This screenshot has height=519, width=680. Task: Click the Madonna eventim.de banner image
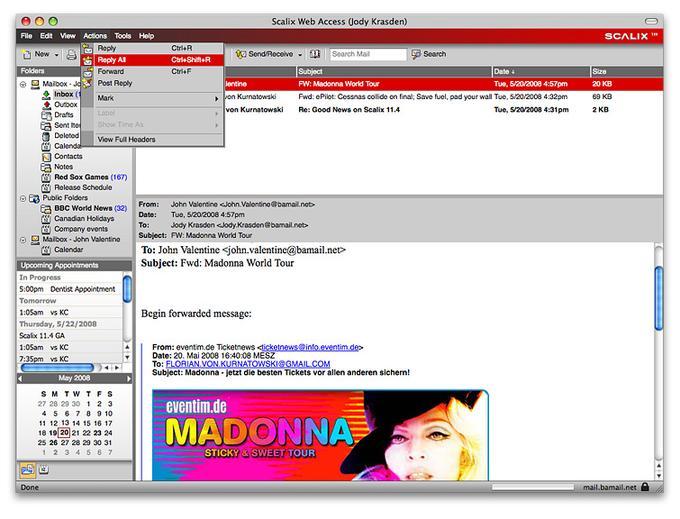(x=320, y=435)
